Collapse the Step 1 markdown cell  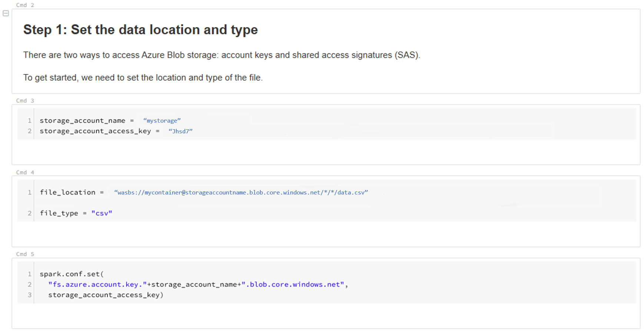[x=6, y=13]
